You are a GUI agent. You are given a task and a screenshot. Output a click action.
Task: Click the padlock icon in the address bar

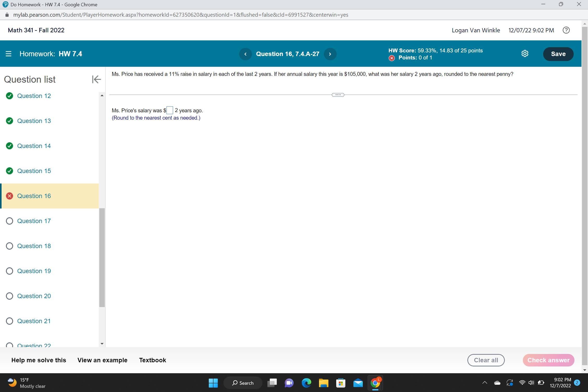[x=7, y=15]
